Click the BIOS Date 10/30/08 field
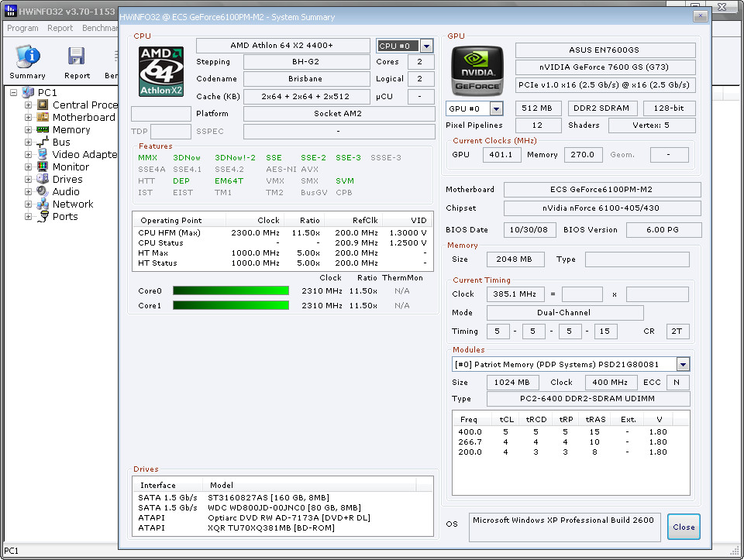Image resolution: width=744 pixels, height=560 pixels. [x=529, y=229]
